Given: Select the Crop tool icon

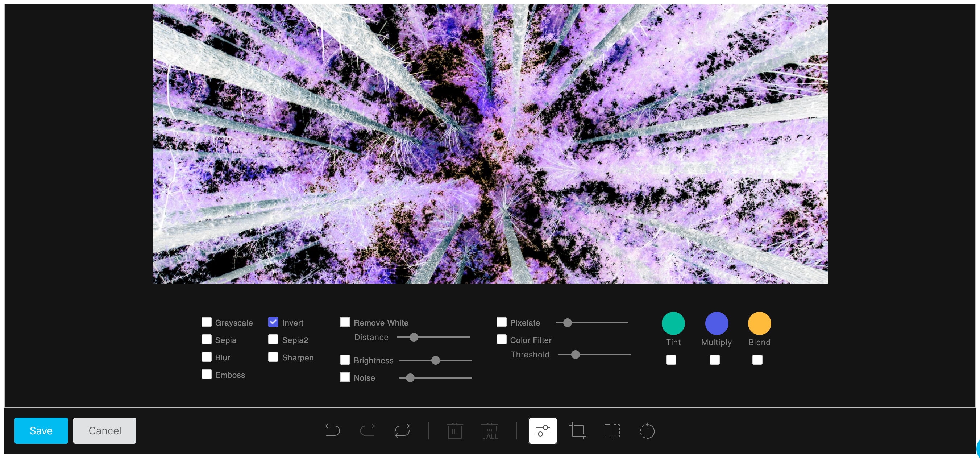Looking at the screenshot, I should pos(578,430).
